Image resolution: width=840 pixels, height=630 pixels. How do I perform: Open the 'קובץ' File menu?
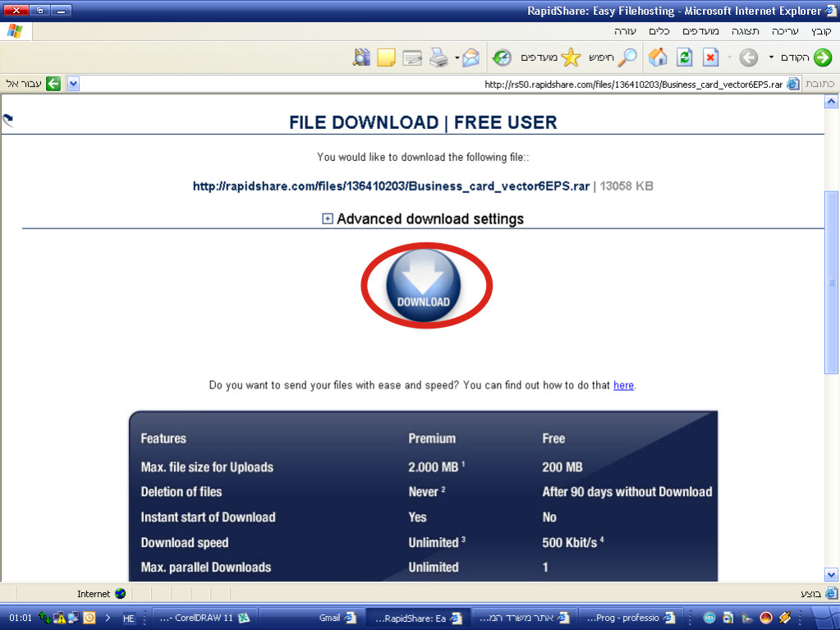[821, 31]
